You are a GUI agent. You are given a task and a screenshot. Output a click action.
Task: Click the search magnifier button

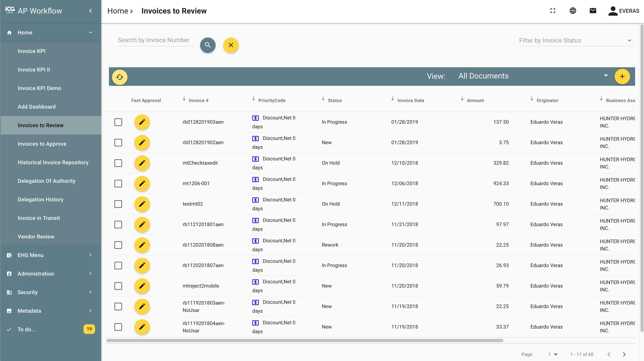[x=207, y=45]
